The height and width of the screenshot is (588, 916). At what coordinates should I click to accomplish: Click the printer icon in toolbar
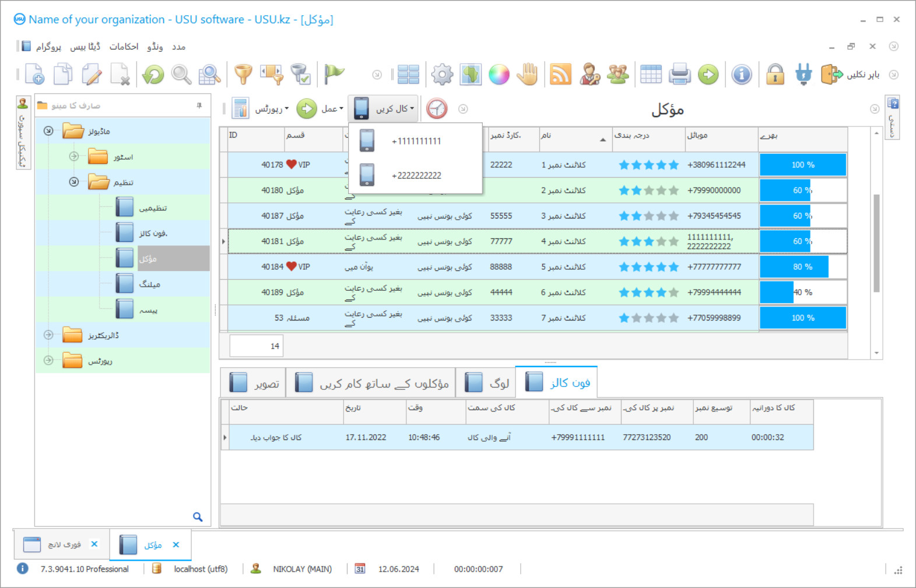click(x=679, y=75)
